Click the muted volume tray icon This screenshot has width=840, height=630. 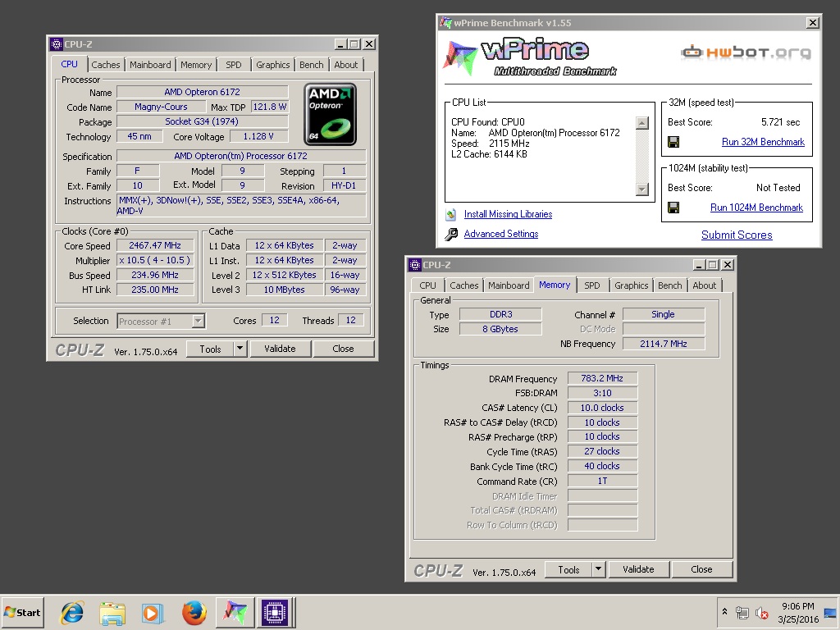tap(761, 612)
